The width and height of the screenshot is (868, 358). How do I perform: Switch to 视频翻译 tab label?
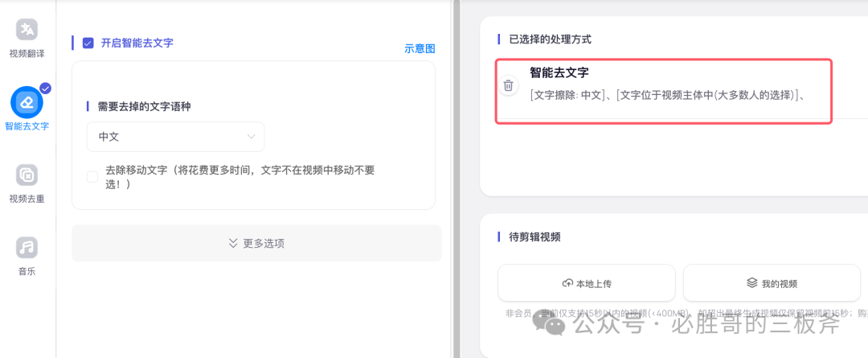pos(27,54)
